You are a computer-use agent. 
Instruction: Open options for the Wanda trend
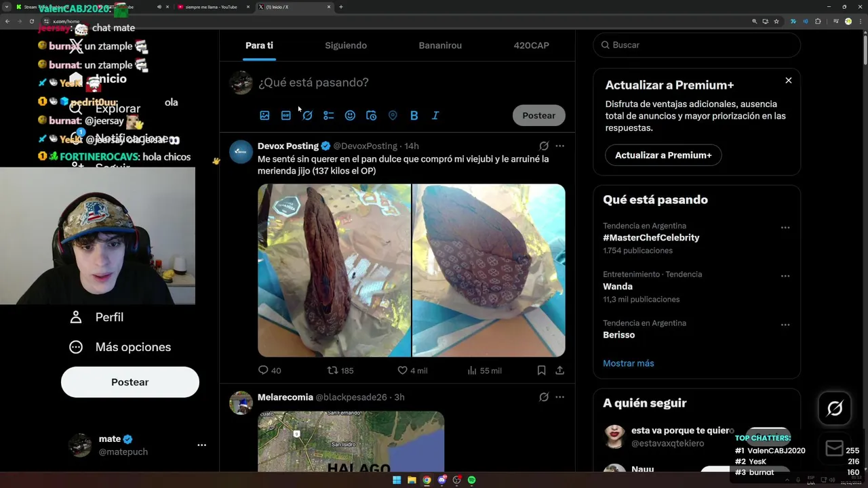785,277
